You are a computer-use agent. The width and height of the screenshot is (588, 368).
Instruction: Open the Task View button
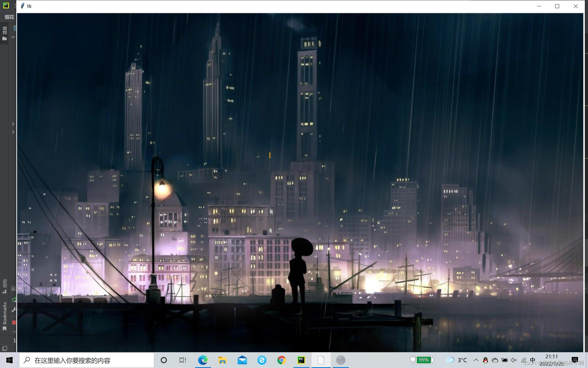pyautogui.click(x=183, y=360)
